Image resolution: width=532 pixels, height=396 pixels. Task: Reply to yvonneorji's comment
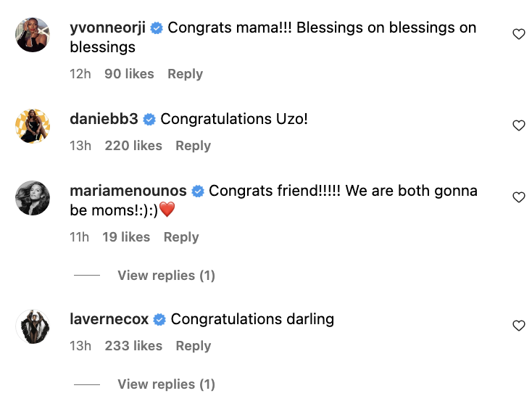[x=185, y=74]
